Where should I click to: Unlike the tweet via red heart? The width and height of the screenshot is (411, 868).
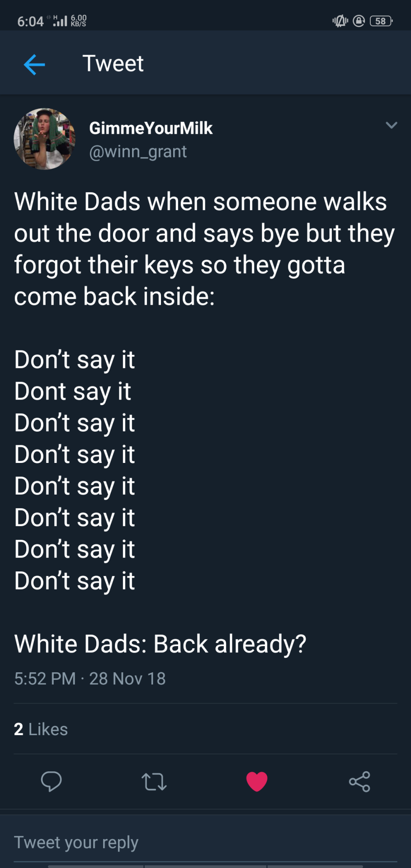point(257,782)
